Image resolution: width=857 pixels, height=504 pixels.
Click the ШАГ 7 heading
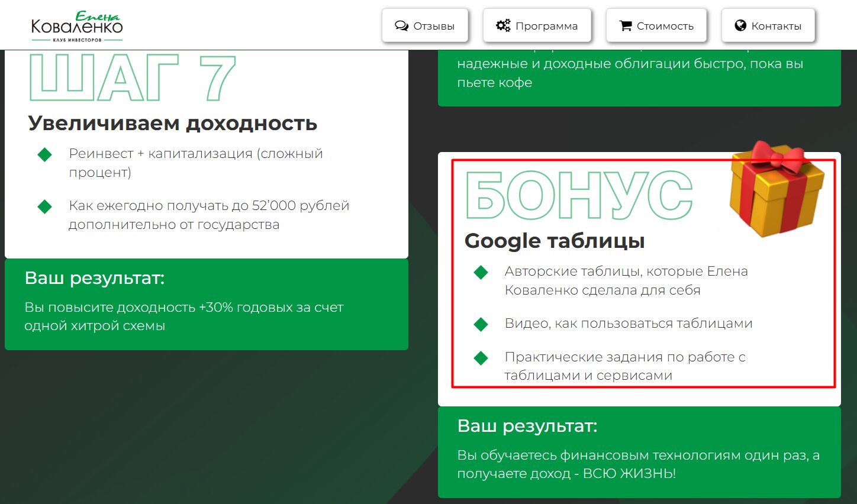click(x=133, y=77)
